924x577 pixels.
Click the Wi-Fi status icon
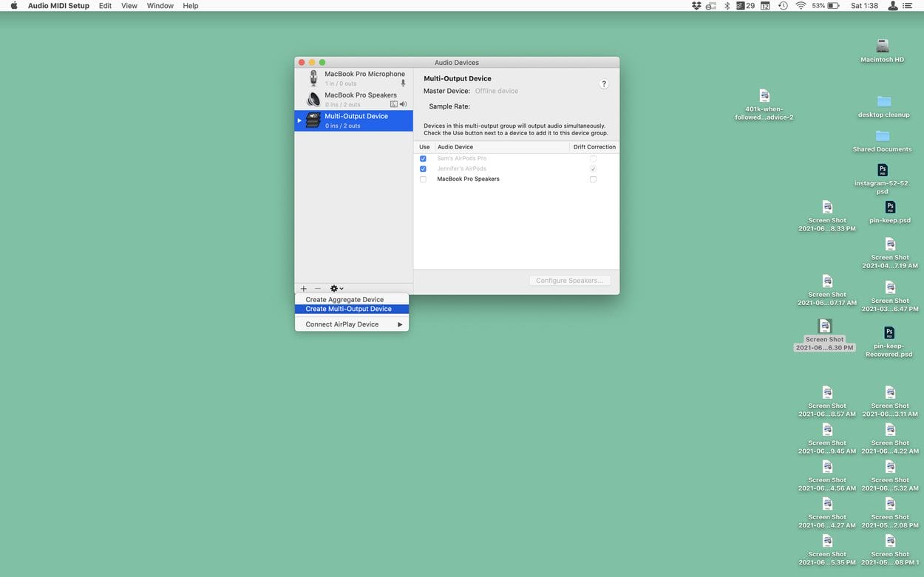(x=801, y=6)
